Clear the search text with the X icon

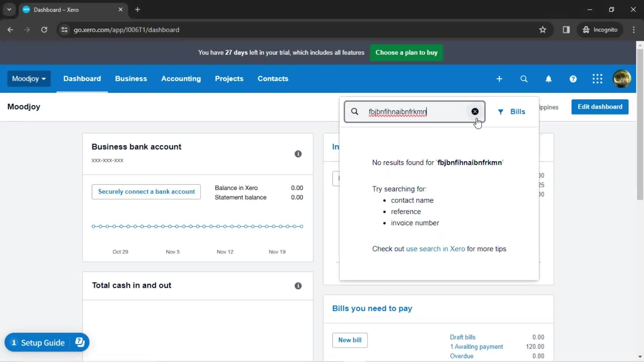pyautogui.click(x=475, y=112)
